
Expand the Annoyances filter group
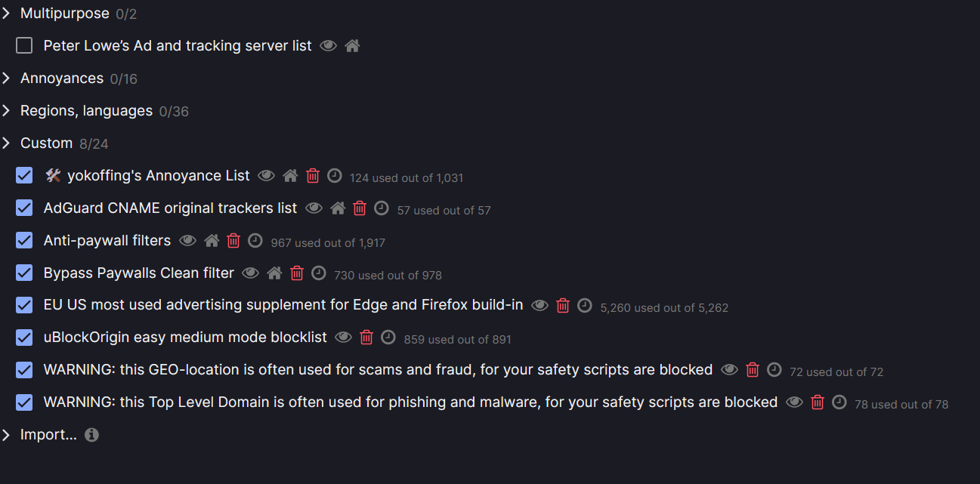tap(7, 79)
